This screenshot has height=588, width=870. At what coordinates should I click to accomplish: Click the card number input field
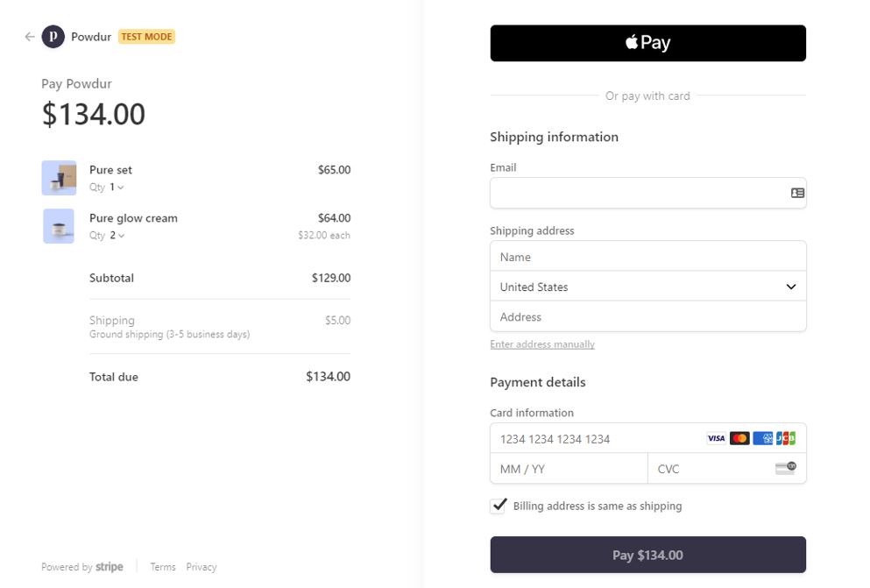596,438
